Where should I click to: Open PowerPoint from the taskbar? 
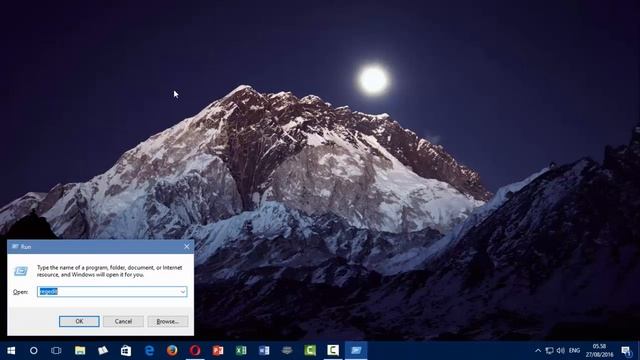coord(218,350)
